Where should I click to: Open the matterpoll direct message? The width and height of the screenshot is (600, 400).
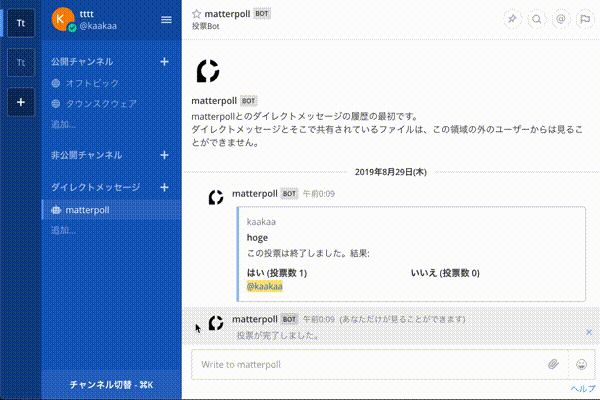111,210
